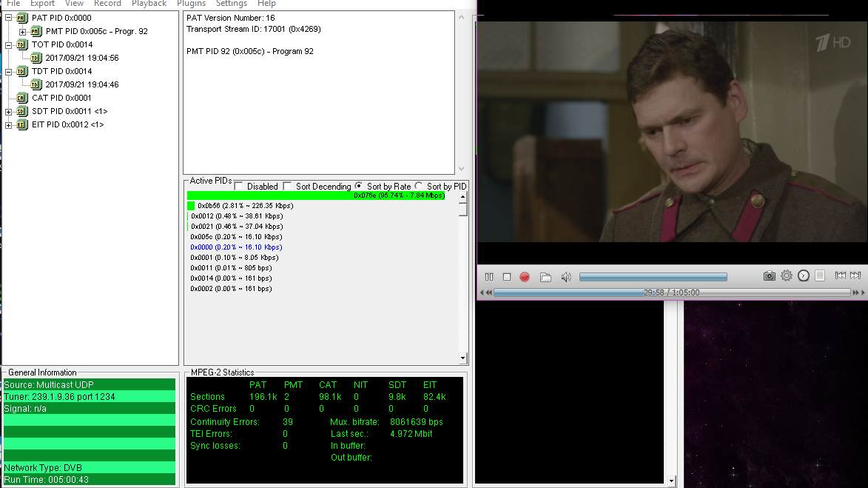
Task: Mute audio via the speaker icon
Action: click(566, 276)
